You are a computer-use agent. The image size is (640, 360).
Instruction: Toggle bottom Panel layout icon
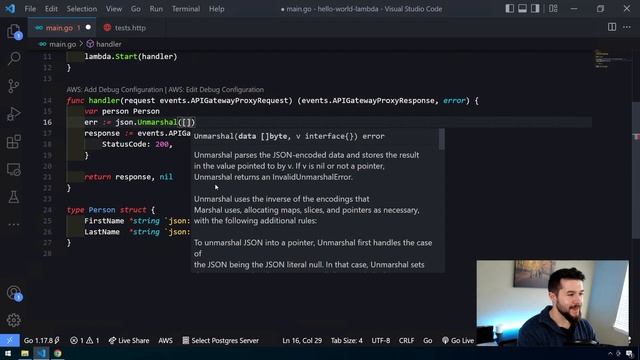pyautogui.click(x=522, y=9)
